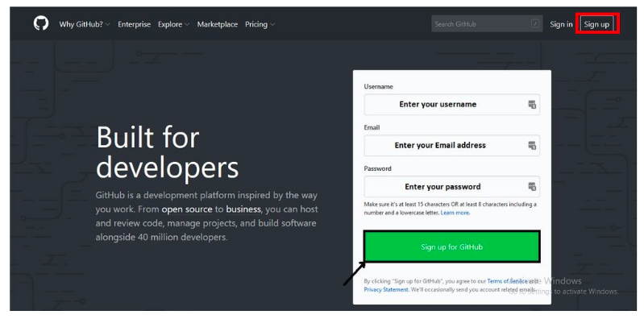The height and width of the screenshot is (319, 644).
Task: Select the Username input field
Action: point(452,104)
